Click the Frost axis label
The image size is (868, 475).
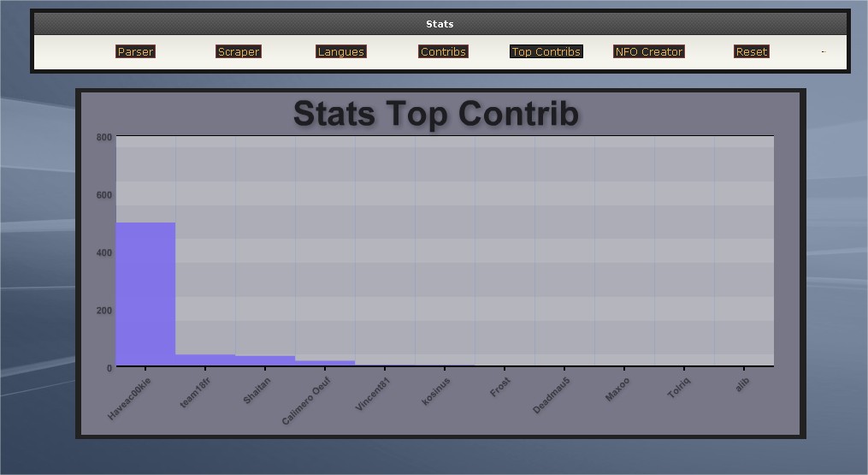coord(500,385)
